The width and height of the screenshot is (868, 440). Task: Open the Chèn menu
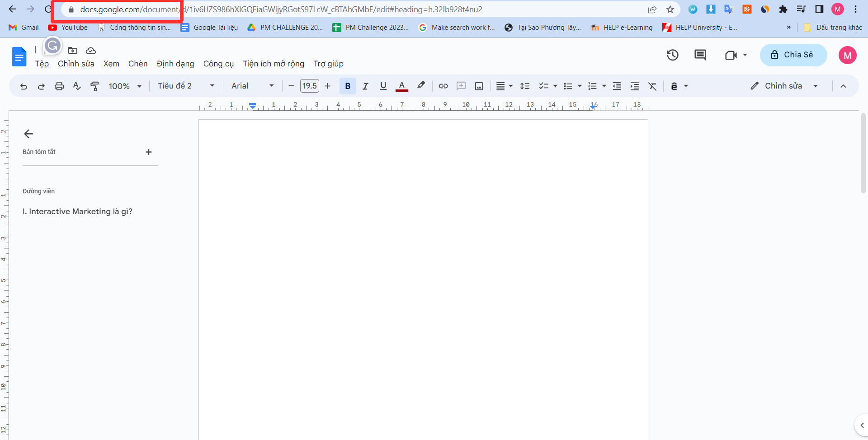point(138,64)
